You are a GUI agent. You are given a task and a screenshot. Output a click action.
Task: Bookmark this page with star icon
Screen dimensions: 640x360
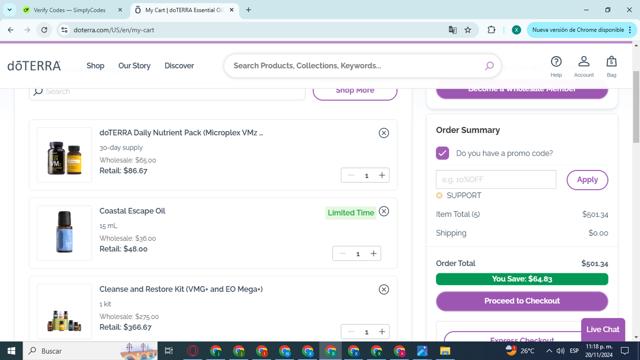(x=468, y=30)
